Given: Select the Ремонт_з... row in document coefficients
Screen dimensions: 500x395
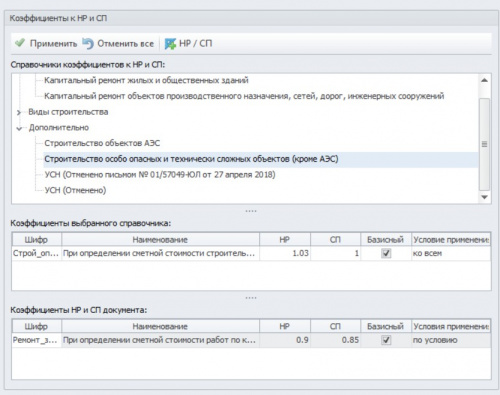Looking at the screenshot, I should pos(251,340).
